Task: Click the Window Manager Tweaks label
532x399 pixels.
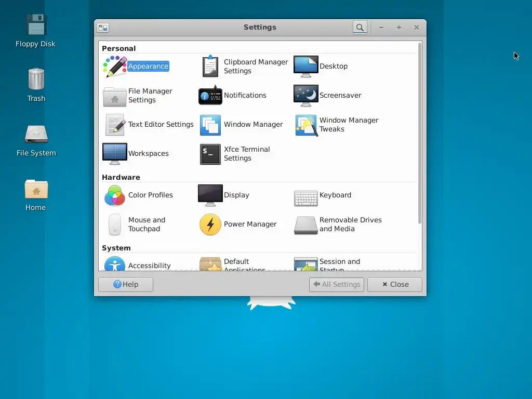Action: (349, 125)
